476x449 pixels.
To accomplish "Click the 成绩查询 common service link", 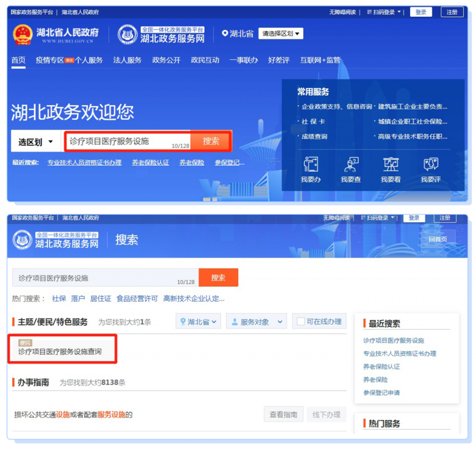I will pos(314,136).
